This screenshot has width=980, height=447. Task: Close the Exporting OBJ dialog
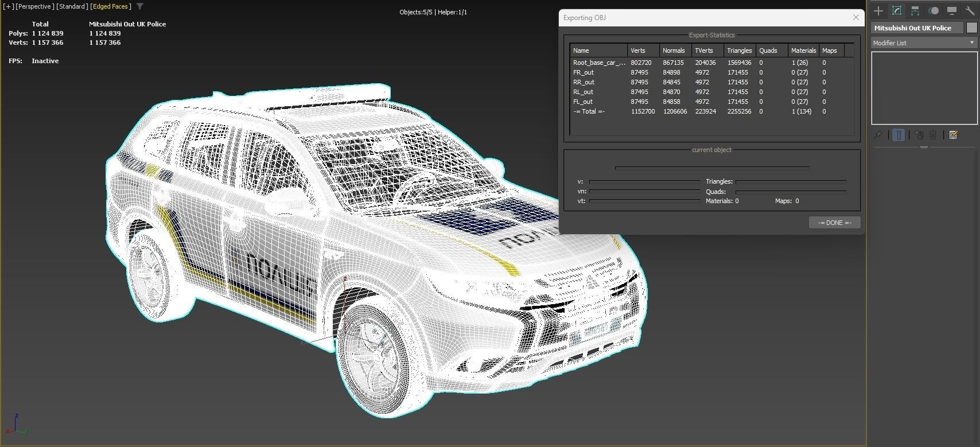pyautogui.click(x=856, y=17)
